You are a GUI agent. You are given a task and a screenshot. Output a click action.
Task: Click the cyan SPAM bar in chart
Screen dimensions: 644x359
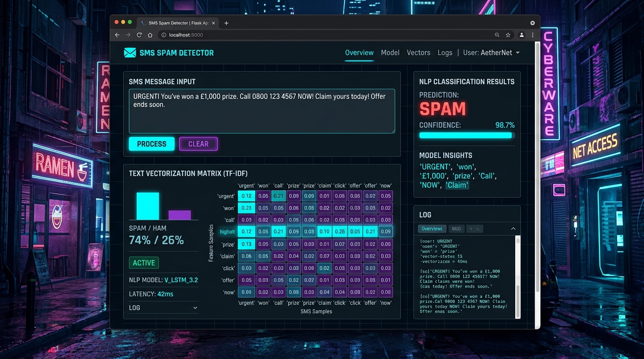coord(147,206)
